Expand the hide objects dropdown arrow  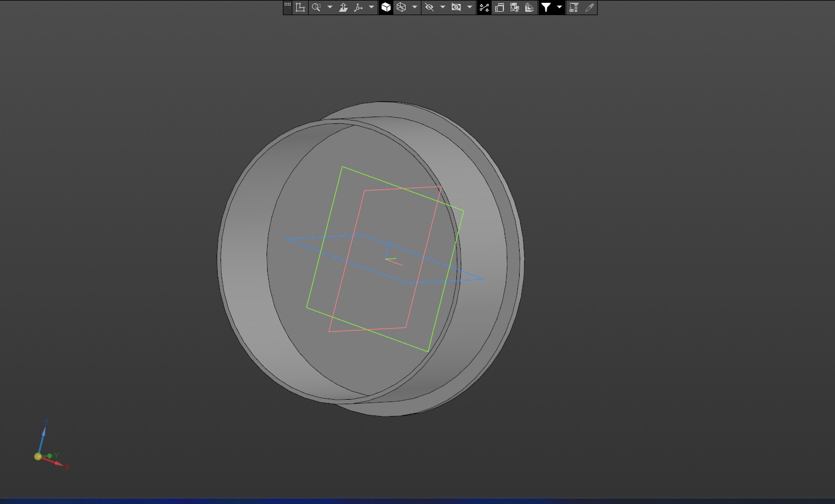pyautogui.click(x=443, y=7)
